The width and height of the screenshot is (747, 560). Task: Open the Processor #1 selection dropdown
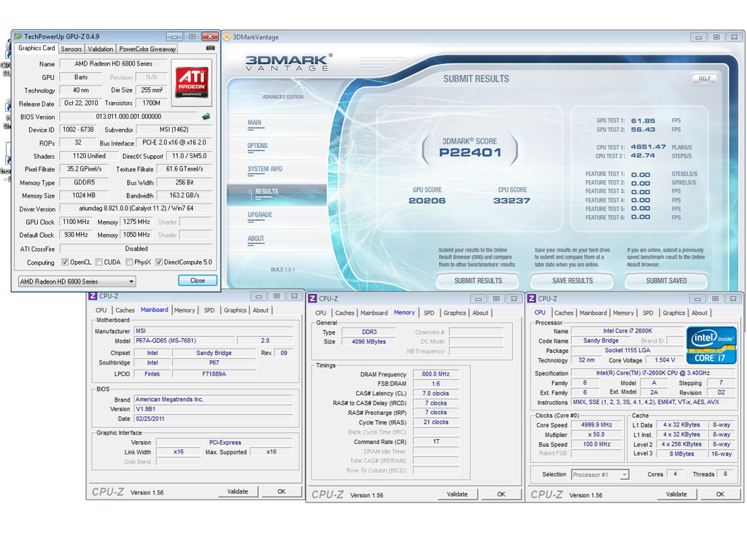tap(600, 475)
